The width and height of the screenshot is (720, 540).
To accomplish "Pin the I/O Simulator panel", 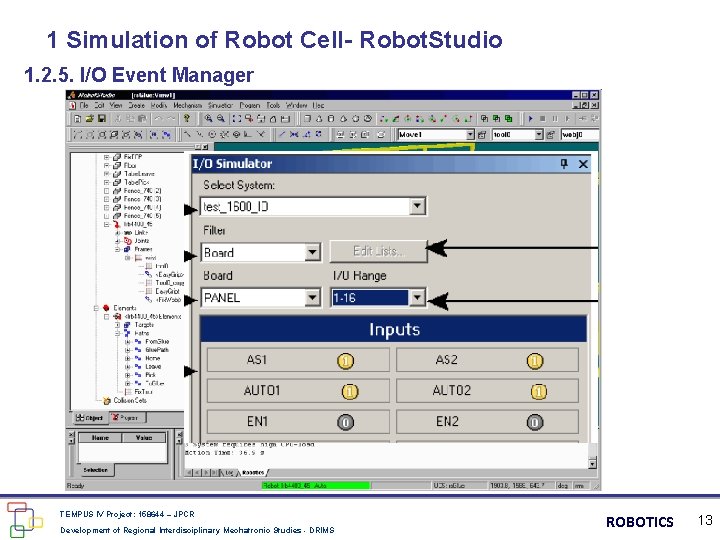I will (x=564, y=164).
